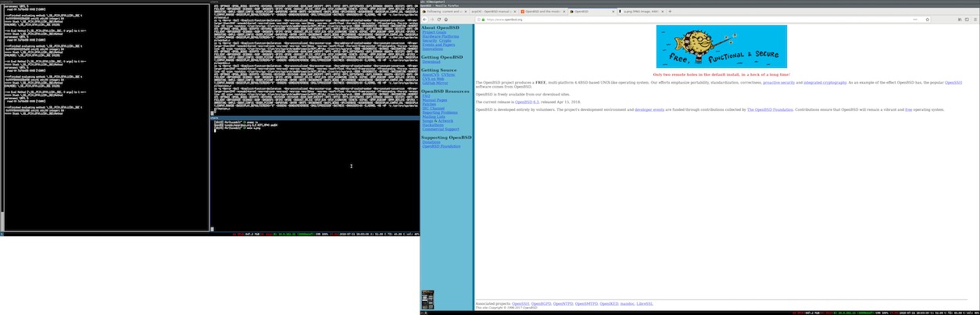Open the IRC Channel link

[434, 108]
